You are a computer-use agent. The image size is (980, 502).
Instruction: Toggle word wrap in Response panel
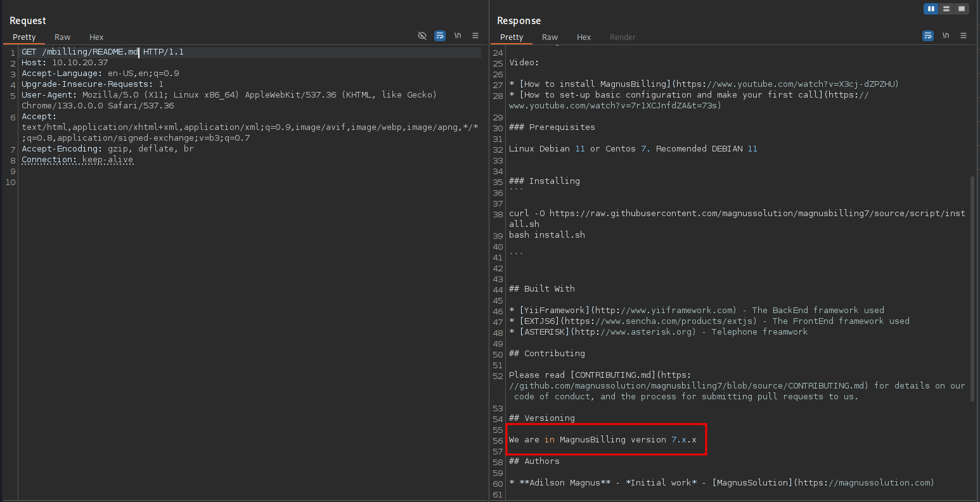point(928,36)
